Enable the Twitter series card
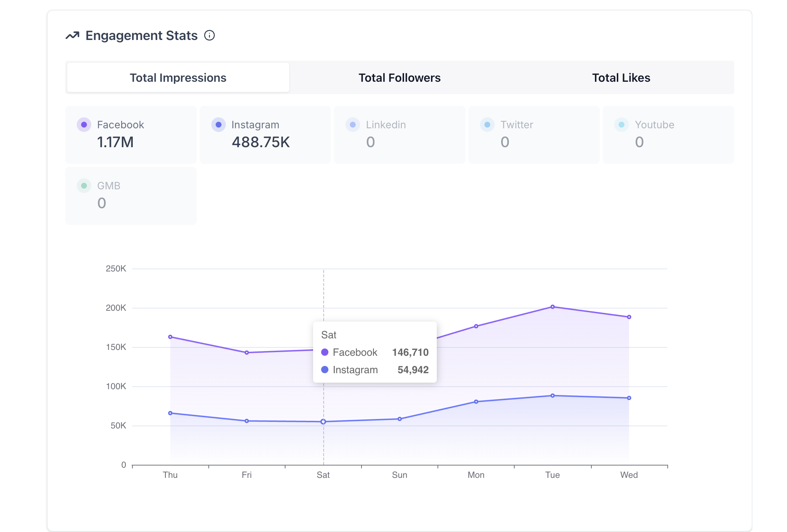 coord(534,134)
